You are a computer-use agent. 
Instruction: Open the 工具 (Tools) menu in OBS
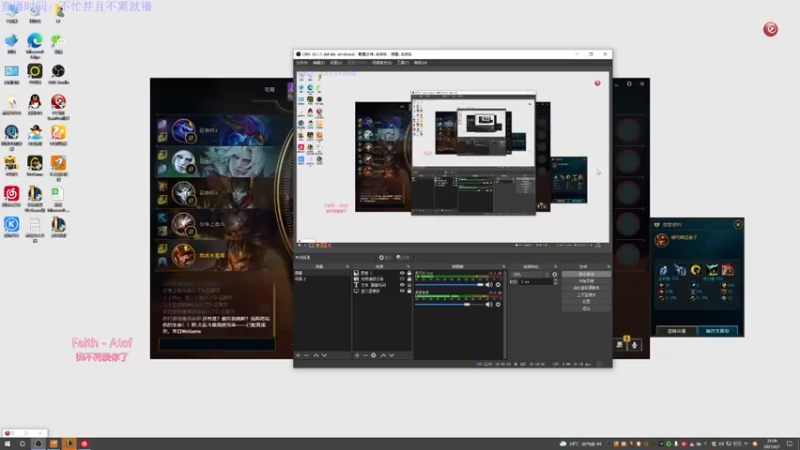(403, 63)
